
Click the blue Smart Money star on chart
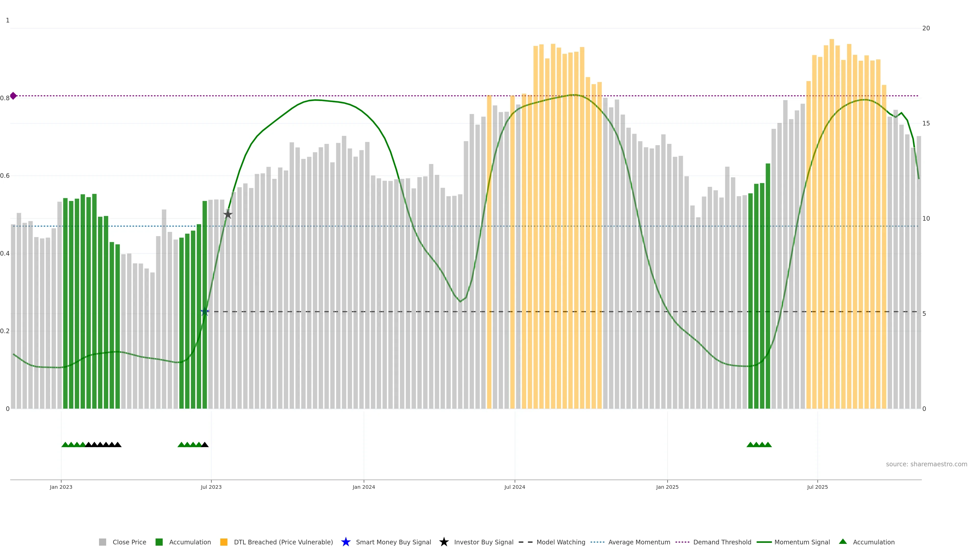[x=205, y=312]
